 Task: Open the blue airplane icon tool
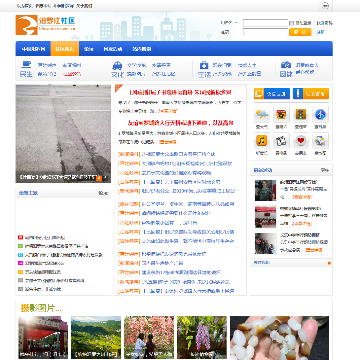(320, 115)
